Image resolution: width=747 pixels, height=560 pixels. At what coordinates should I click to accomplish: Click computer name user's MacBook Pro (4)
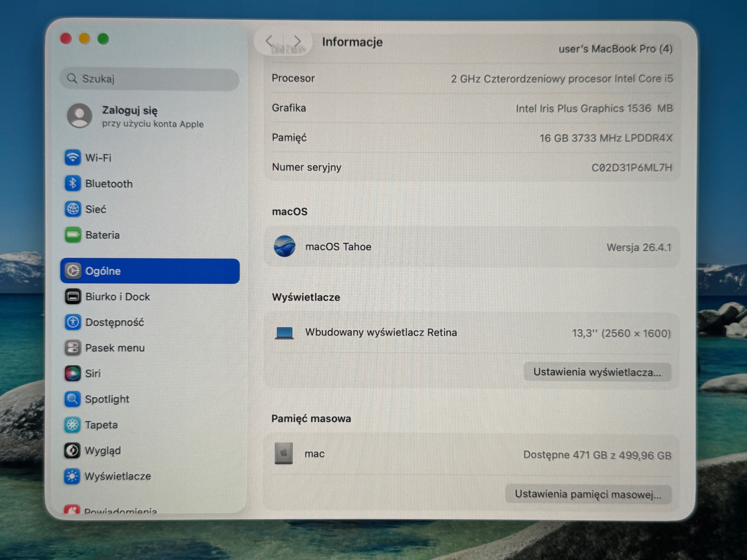[x=615, y=49]
